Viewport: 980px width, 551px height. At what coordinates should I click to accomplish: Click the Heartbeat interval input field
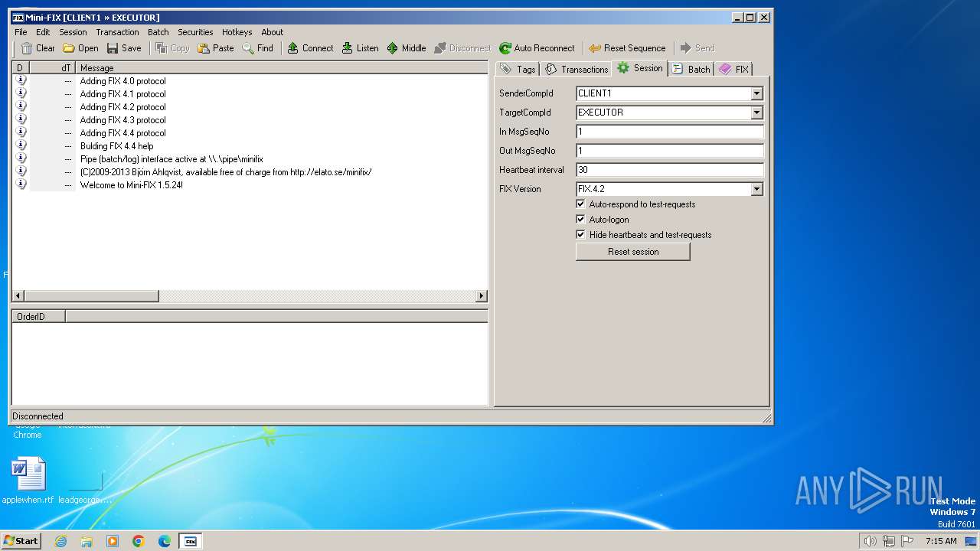[670, 170]
